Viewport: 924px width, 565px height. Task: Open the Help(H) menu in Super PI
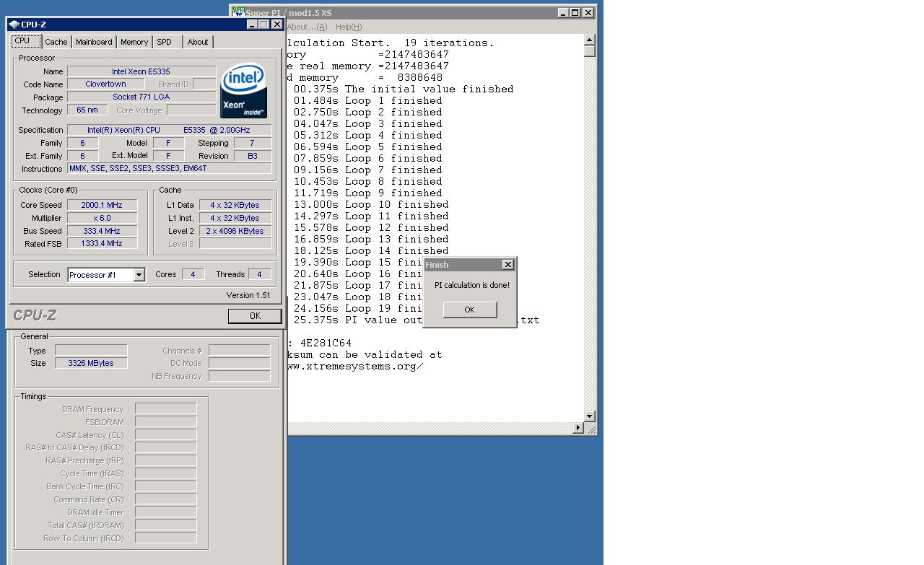[x=349, y=27]
